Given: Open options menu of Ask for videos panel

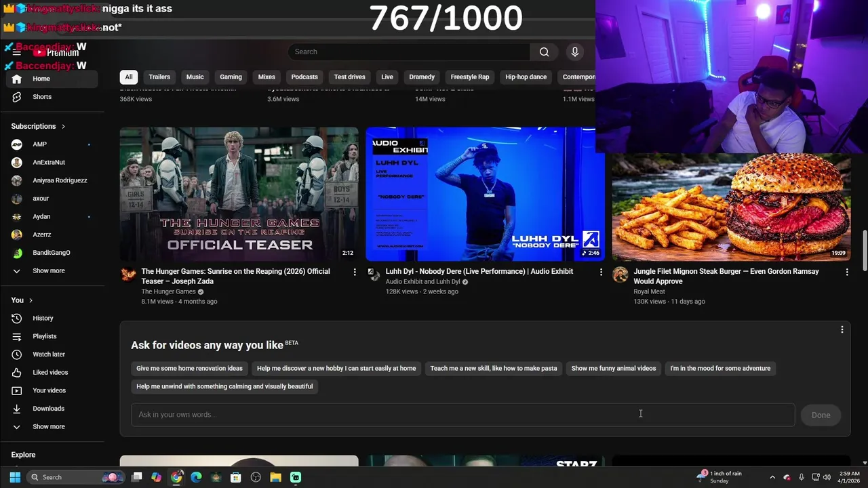Looking at the screenshot, I should [842, 330].
